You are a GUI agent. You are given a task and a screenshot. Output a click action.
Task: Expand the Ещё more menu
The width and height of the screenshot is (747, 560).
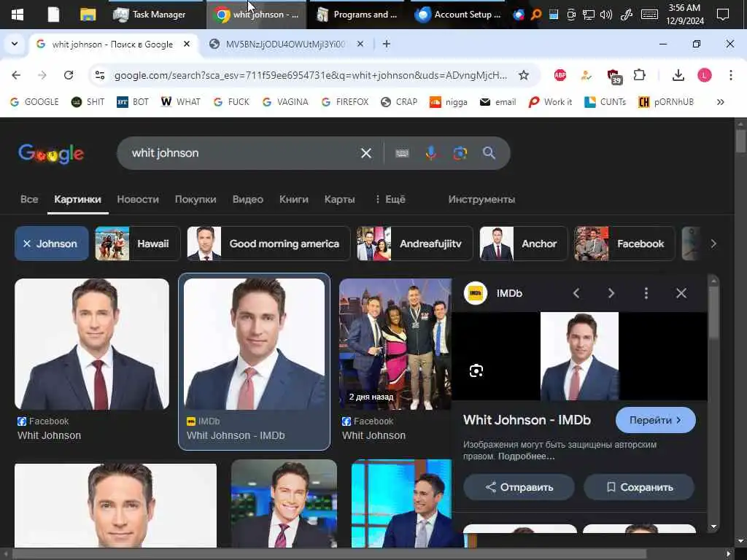[x=390, y=199]
